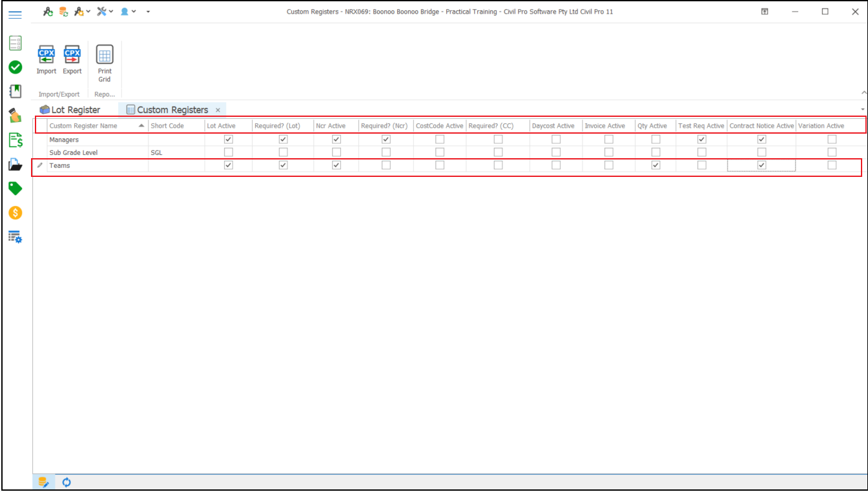Open the project settings dropdown next to gear icon
The width and height of the screenshot is (868, 492).
[88, 11]
